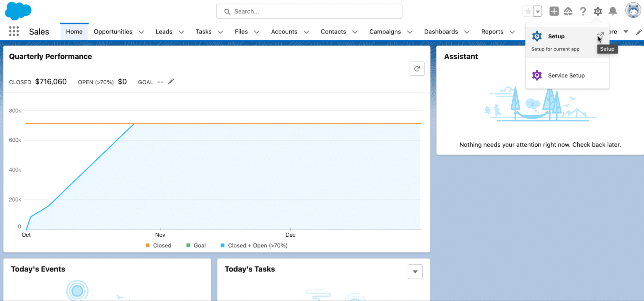The width and height of the screenshot is (644, 301).
Task: Click the Setup gear icon in header
Action: 598,12
